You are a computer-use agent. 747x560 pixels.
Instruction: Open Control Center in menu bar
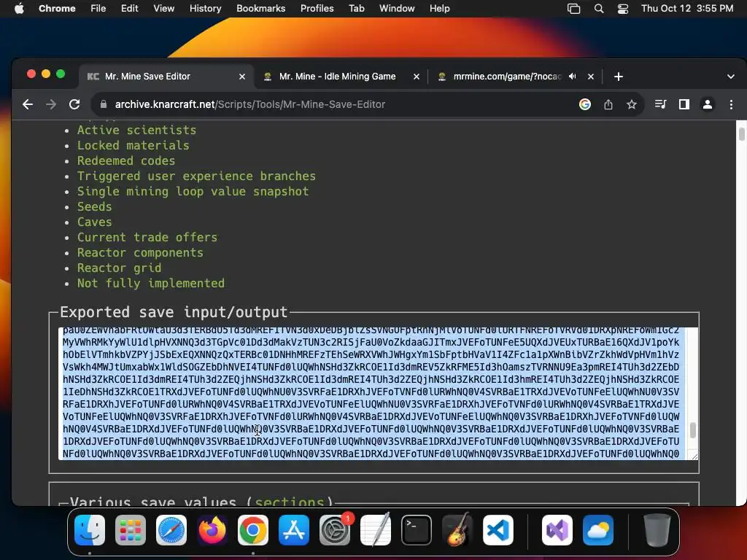[x=623, y=9]
